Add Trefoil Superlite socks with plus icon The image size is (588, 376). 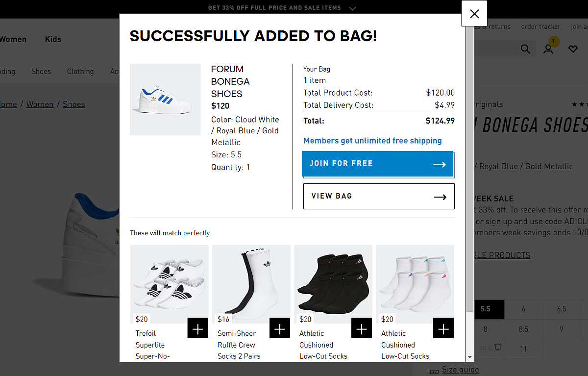point(197,328)
